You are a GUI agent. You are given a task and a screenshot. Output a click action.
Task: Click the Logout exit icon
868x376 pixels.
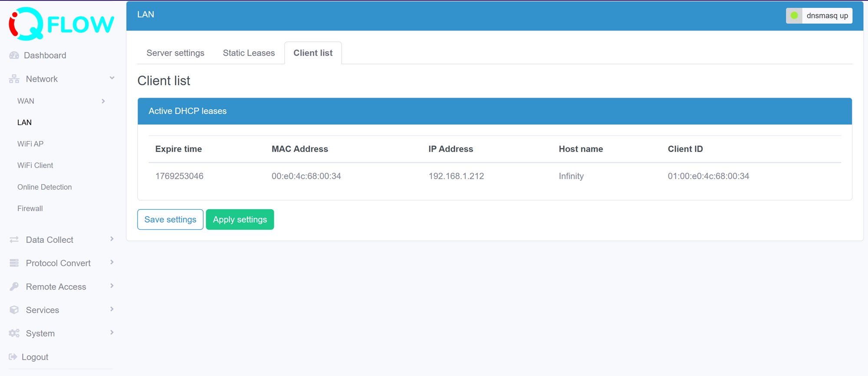(13, 357)
